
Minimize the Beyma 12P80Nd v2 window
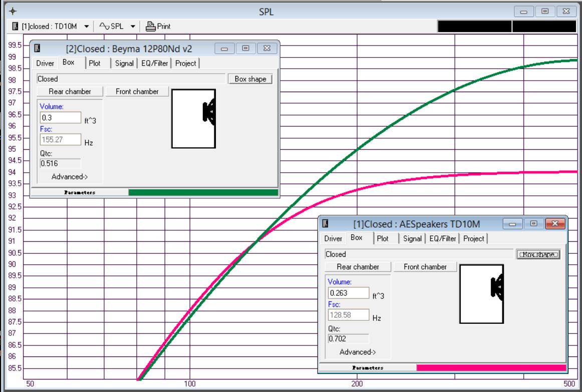pos(224,49)
